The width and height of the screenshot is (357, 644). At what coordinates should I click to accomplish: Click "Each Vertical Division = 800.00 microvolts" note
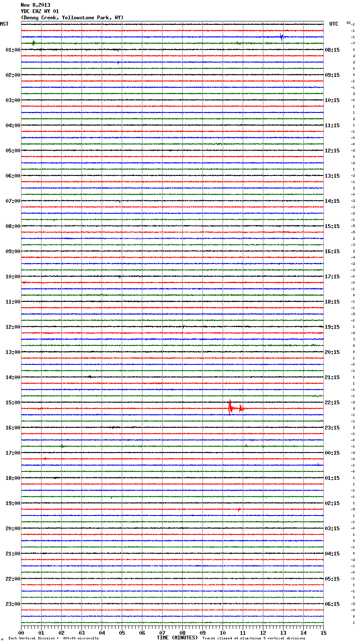(x=53, y=639)
